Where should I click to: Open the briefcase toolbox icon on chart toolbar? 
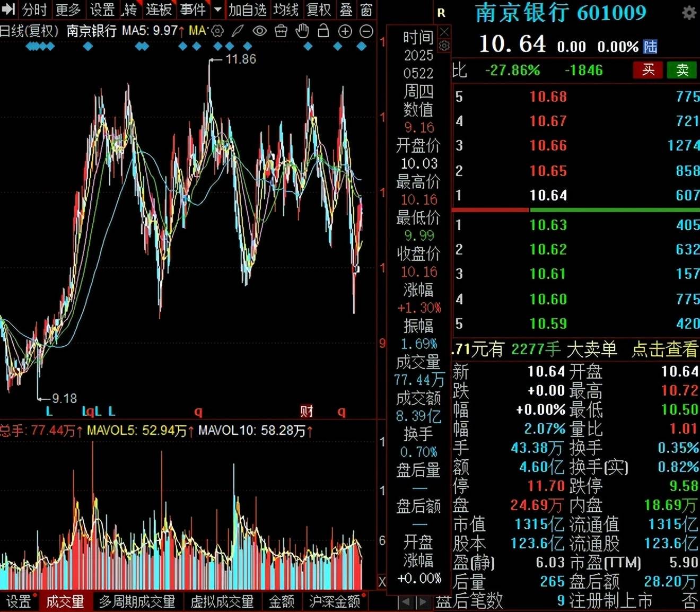click(281, 31)
